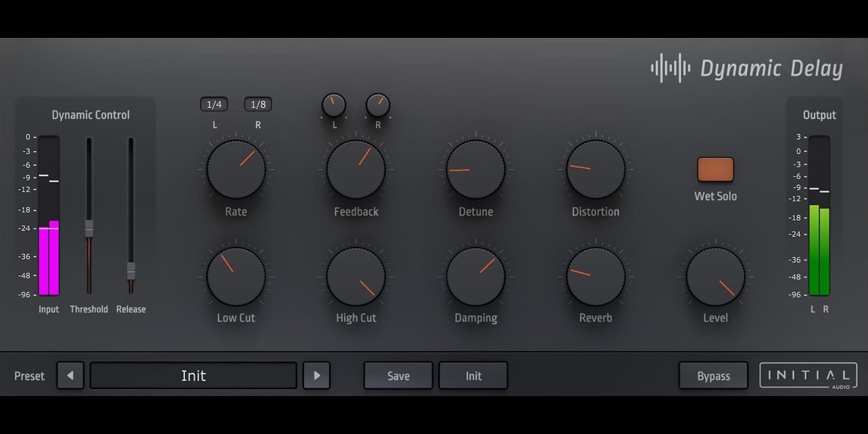
Task: Adjust the Rate knob
Action: pyautogui.click(x=235, y=169)
